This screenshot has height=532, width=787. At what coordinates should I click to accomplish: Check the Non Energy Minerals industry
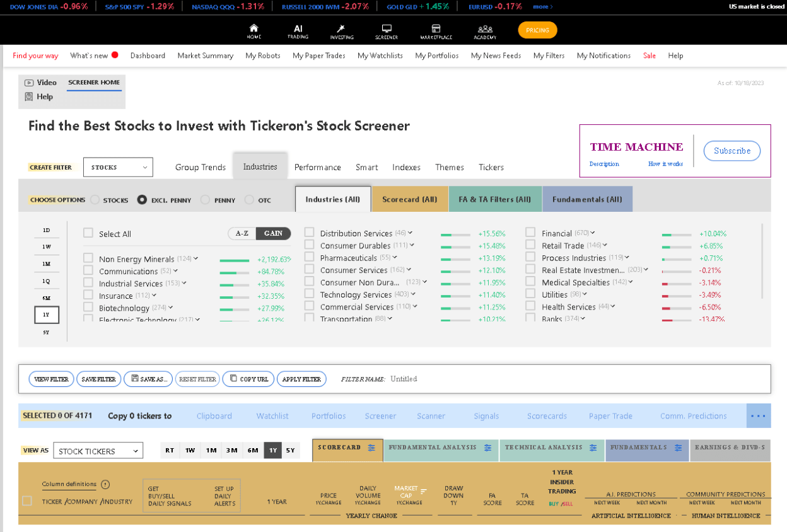[88, 258]
